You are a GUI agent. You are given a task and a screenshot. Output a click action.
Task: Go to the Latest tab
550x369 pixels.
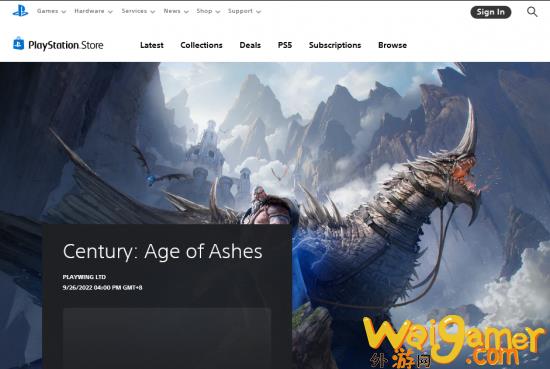pos(152,45)
